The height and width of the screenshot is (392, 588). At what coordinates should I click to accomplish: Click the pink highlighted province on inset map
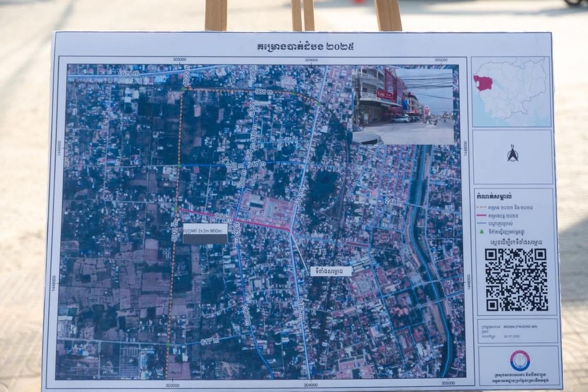[483, 83]
